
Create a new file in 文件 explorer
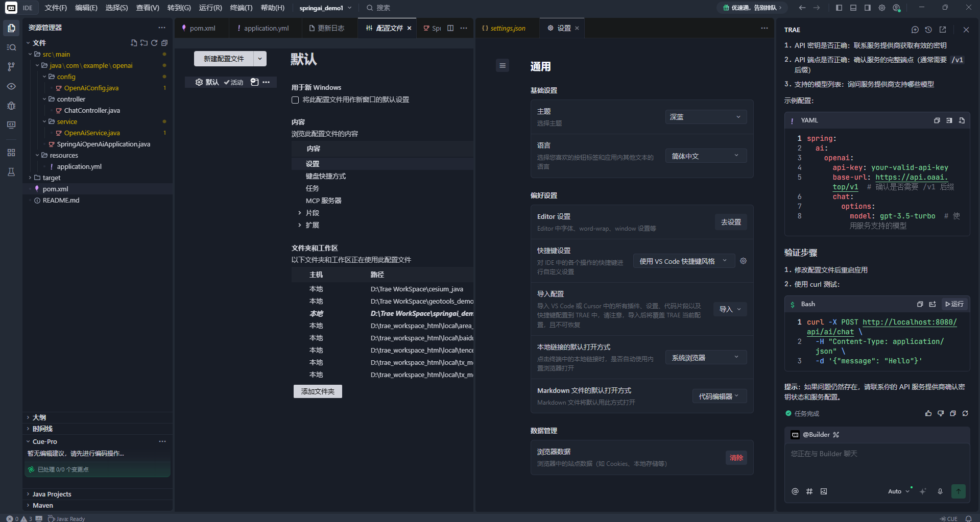pyautogui.click(x=134, y=43)
